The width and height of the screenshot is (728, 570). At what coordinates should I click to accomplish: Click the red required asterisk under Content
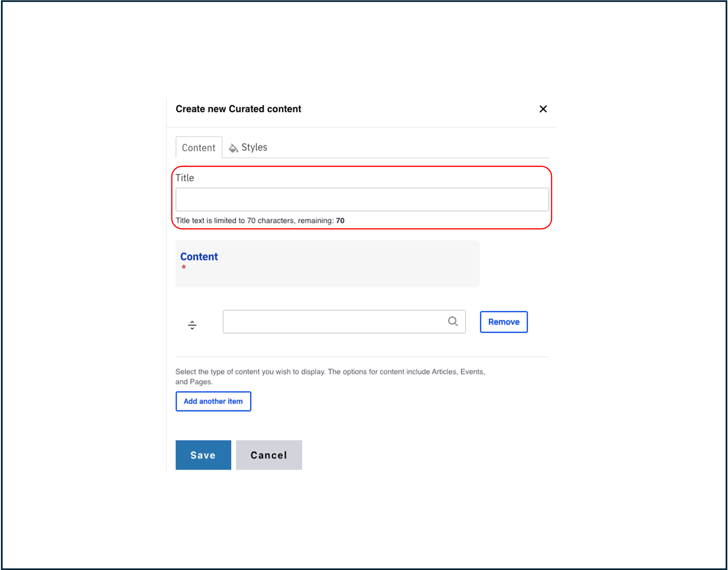[184, 267]
